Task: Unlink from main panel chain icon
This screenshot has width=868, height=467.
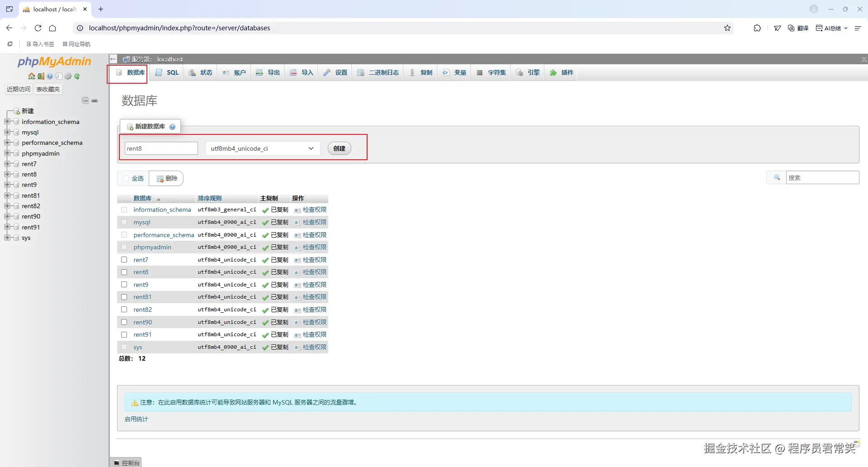Action: pyautogui.click(x=94, y=100)
